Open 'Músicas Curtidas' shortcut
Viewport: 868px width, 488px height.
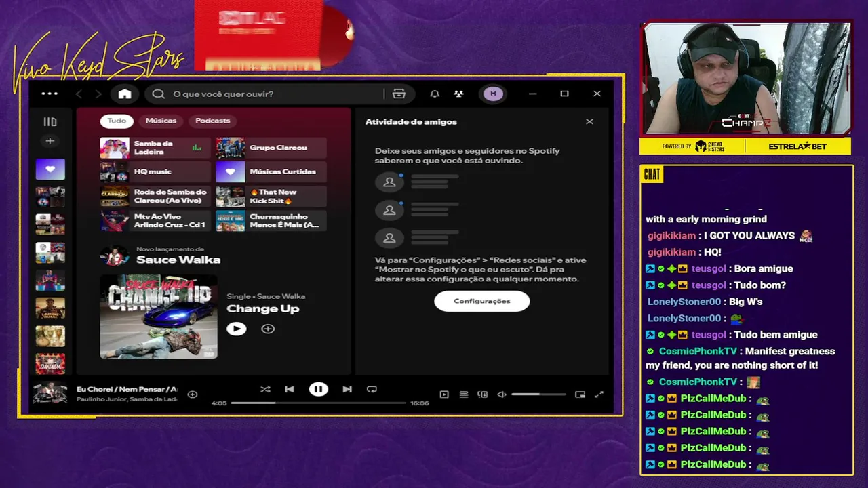tap(271, 172)
